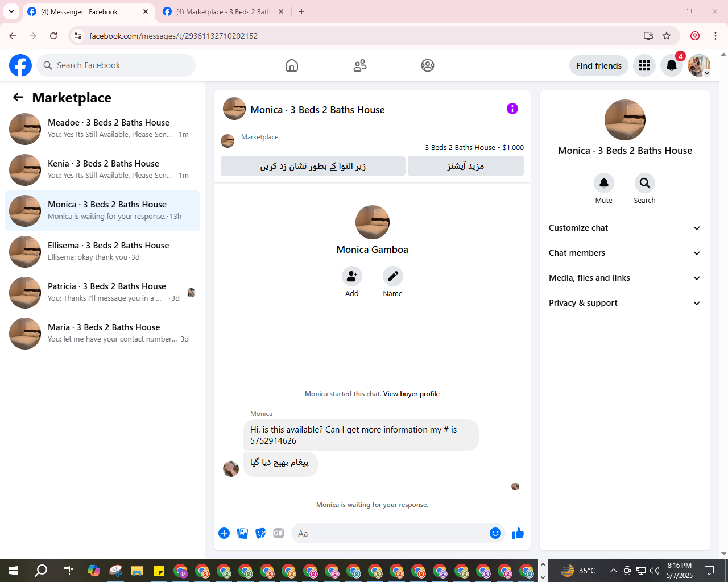Open Monica Gamboa profile picture in chat
The width and height of the screenshot is (728, 582).
coord(373,222)
